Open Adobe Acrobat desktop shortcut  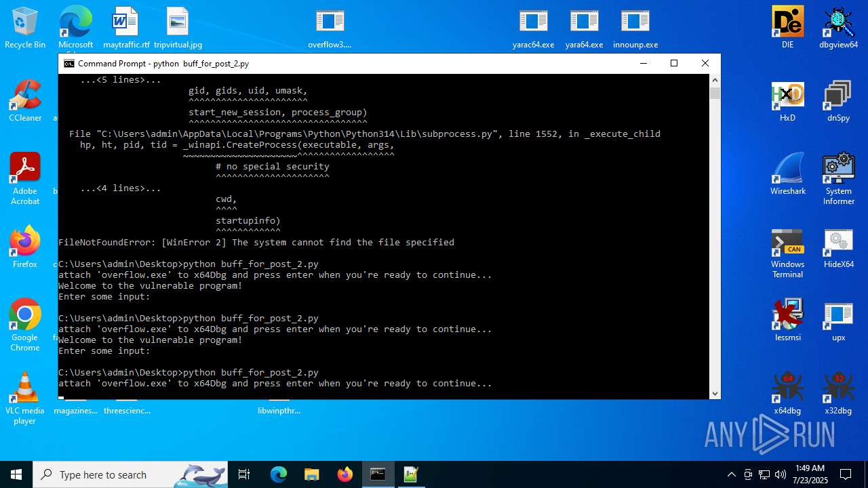point(25,179)
